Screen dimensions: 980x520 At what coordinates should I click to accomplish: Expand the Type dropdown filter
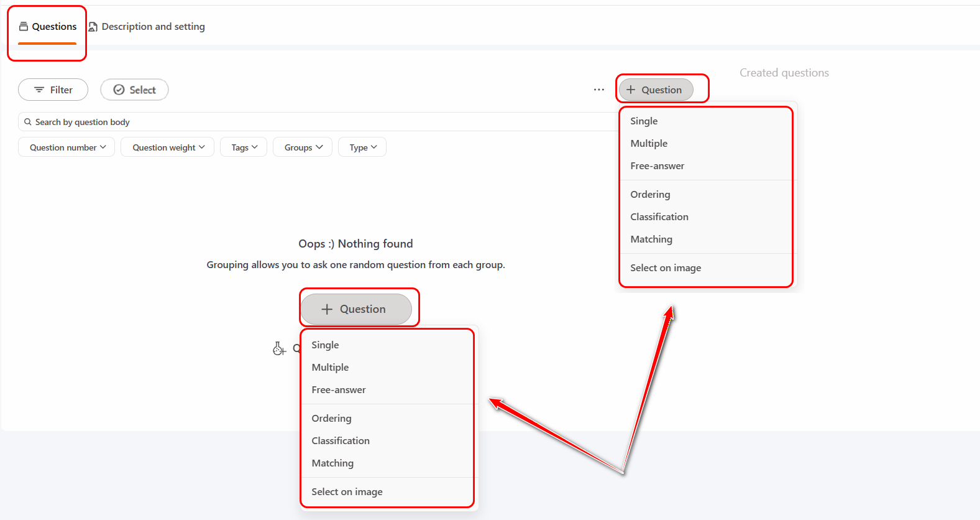pyautogui.click(x=362, y=147)
